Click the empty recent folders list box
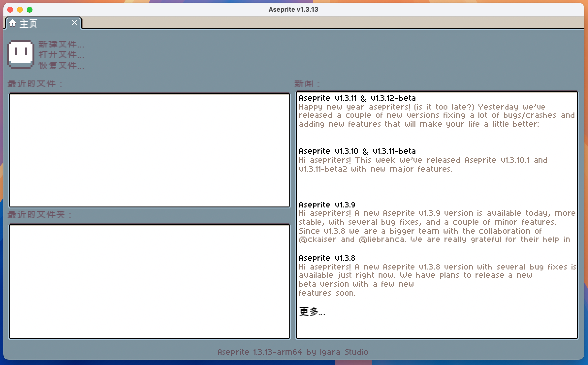This screenshot has width=588, height=365. [x=150, y=282]
